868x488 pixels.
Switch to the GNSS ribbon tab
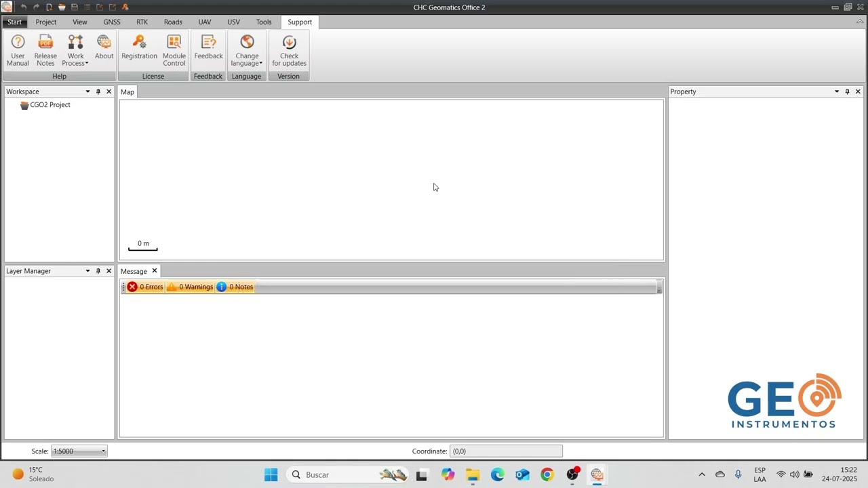pyautogui.click(x=112, y=22)
